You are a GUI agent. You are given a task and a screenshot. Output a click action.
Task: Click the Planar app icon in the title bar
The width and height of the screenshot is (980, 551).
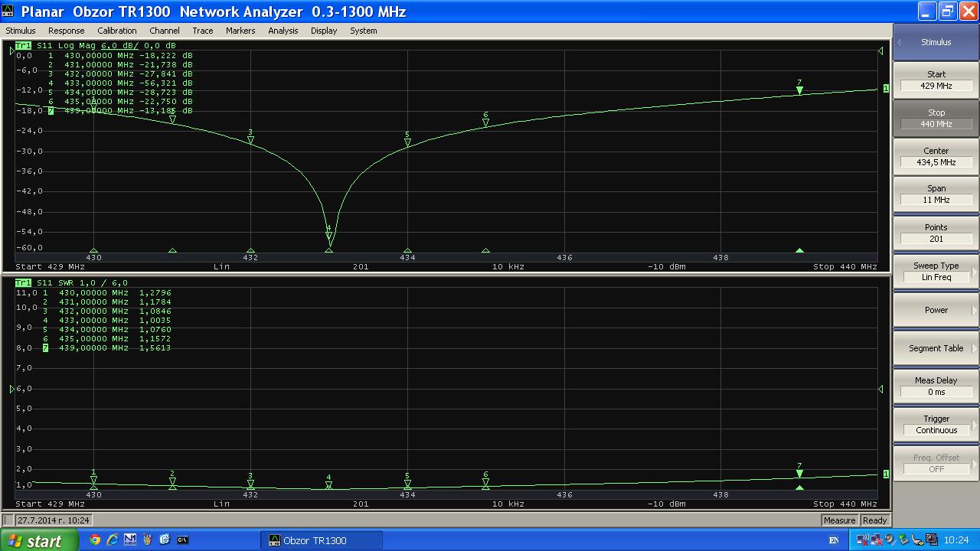click(8, 11)
